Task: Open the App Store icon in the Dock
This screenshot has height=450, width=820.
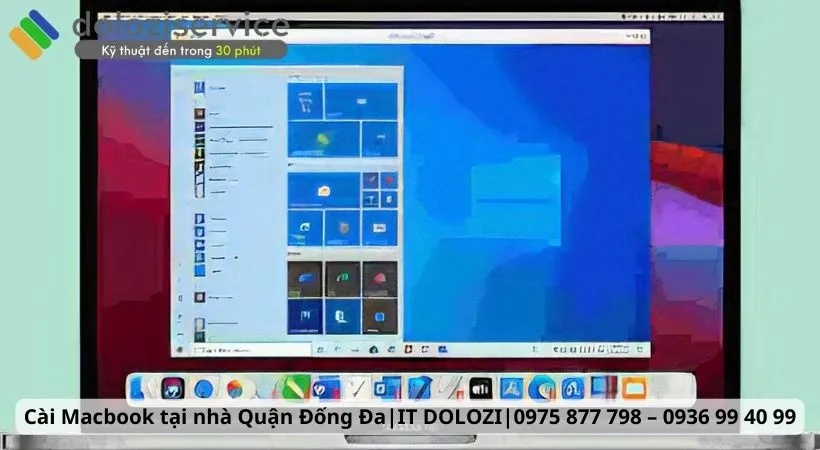Action: click(x=511, y=388)
